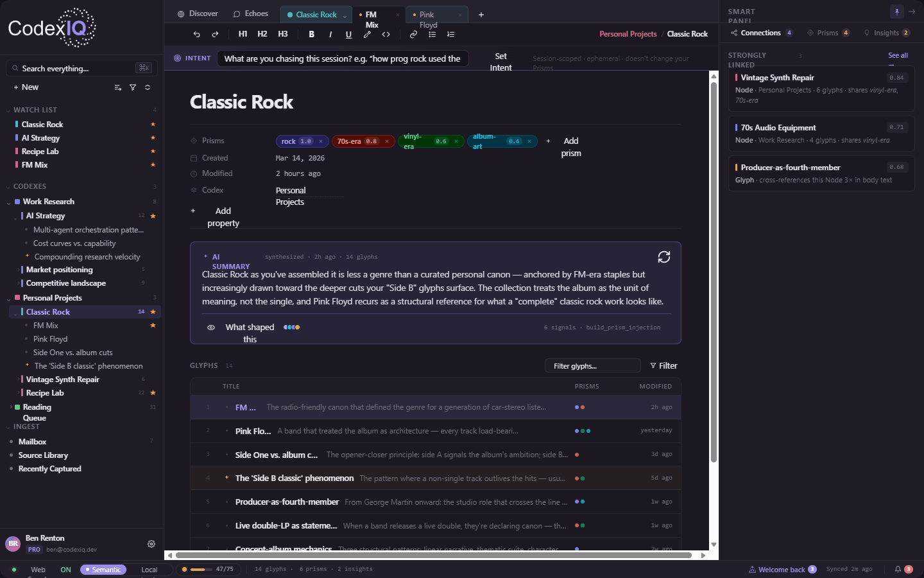Image resolution: width=924 pixels, height=578 pixels.
Task: Collapse the Work Research codex
Action: (x=8, y=202)
